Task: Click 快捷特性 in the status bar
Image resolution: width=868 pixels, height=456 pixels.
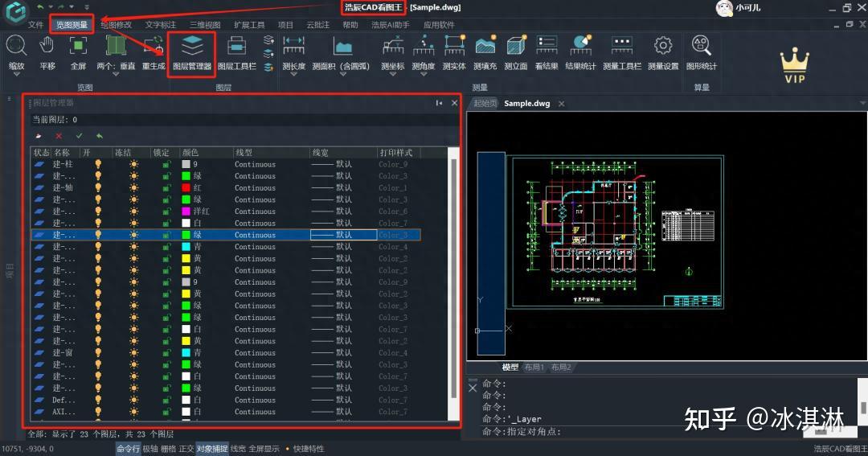Action: (309, 449)
